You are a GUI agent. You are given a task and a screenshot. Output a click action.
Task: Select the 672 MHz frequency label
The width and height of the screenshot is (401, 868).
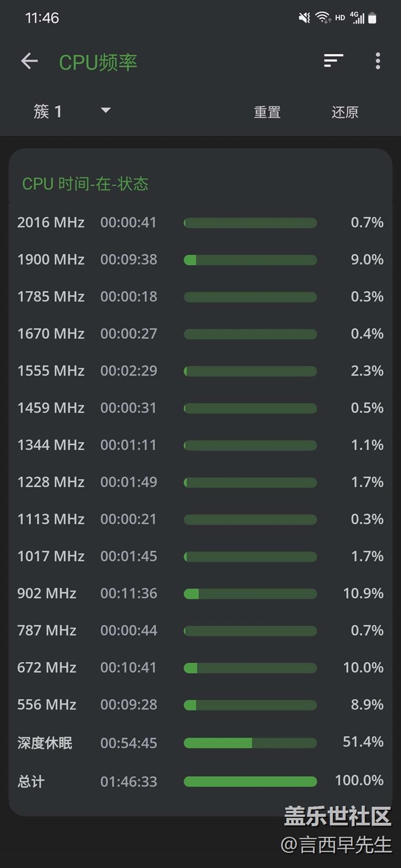(47, 668)
